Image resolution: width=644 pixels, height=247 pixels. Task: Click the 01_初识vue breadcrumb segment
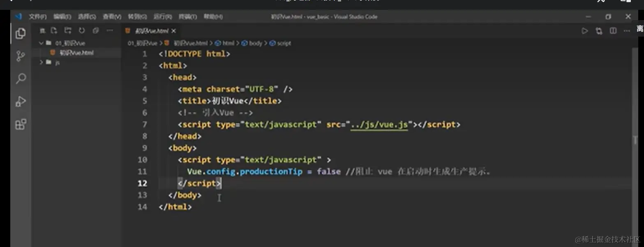[x=142, y=43]
